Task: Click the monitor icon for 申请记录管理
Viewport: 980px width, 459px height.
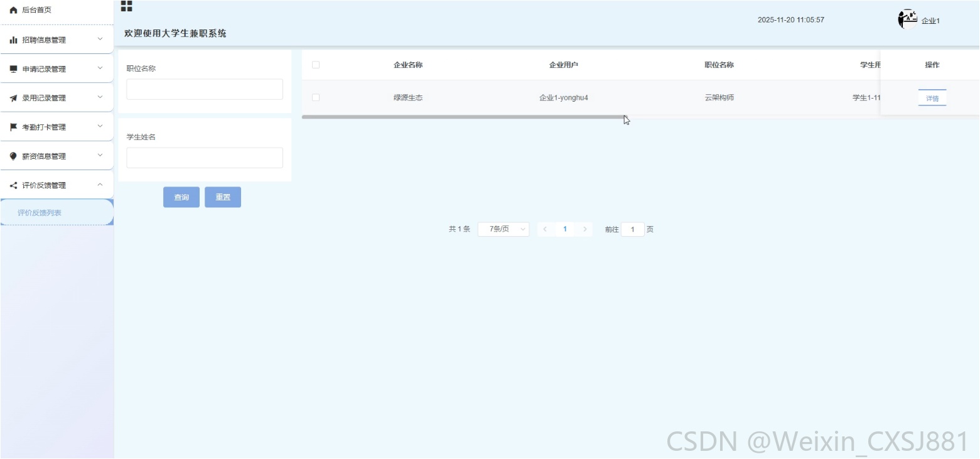Action: (13, 69)
